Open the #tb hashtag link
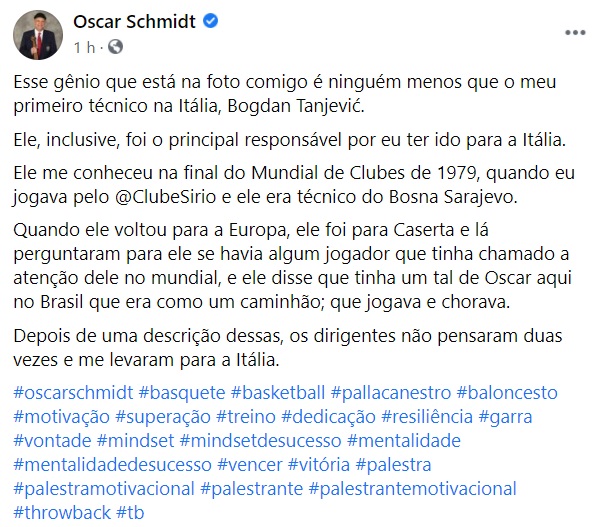This screenshot has width=616, height=527. pos(132,513)
